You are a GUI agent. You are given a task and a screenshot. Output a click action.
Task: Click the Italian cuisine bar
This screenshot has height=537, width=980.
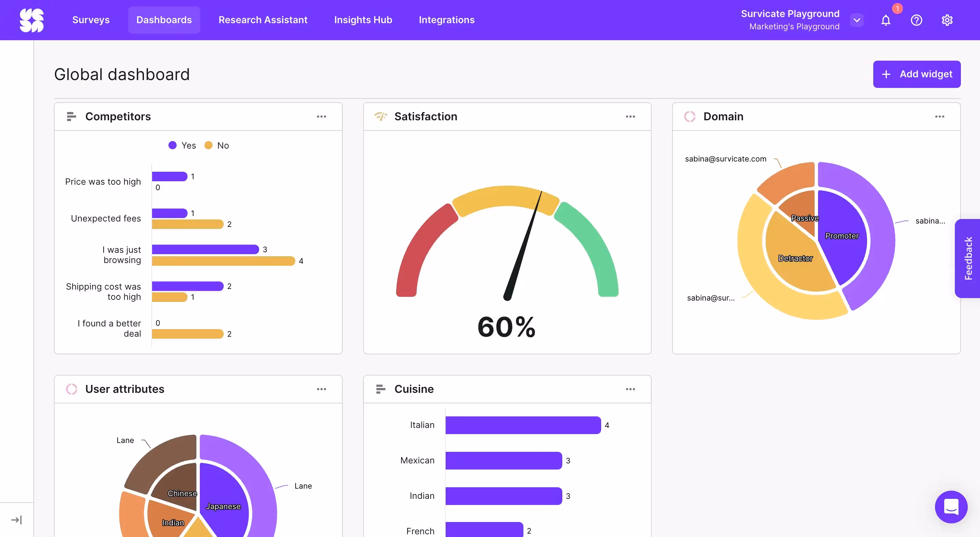point(523,425)
